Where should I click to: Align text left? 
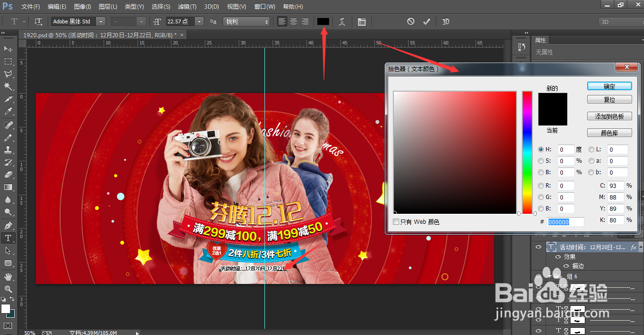tap(282, 21)
